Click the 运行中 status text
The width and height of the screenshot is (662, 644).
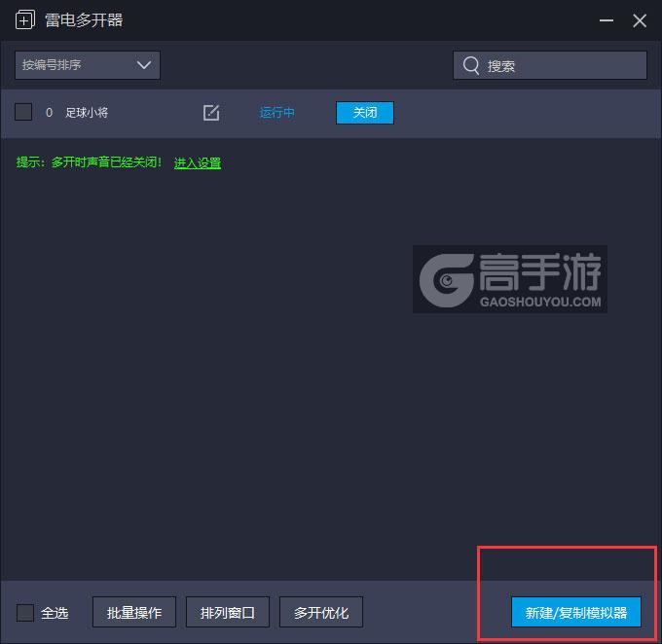276,113
